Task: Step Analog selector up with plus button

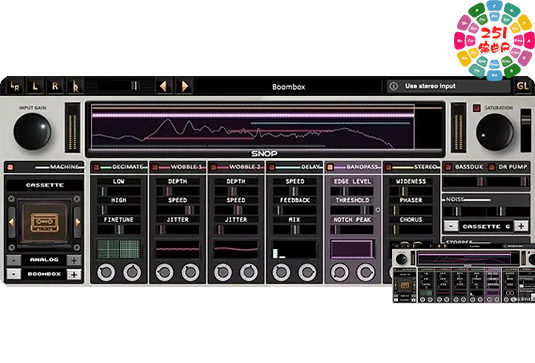Action: click(x=74, y=260)
